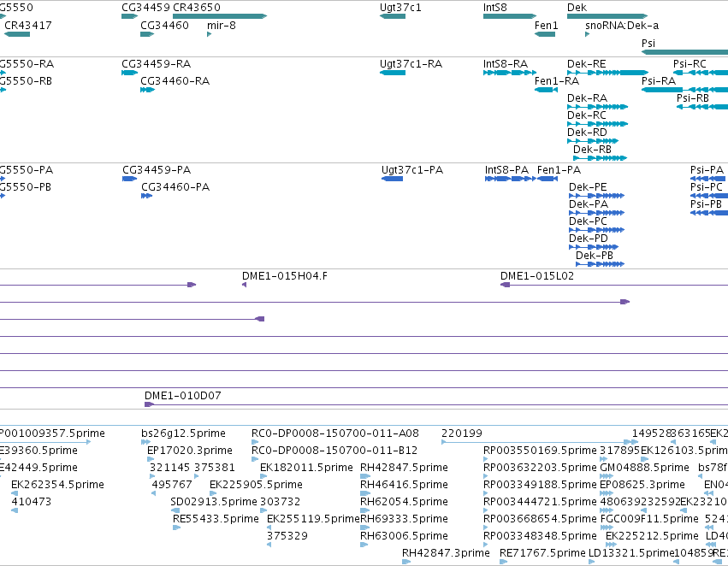Image resolution: width=728 pixels, height=566 pixels.
Task: Select EST EP08625.3prime
Action: pyautogui.click(x=607, y=493)
